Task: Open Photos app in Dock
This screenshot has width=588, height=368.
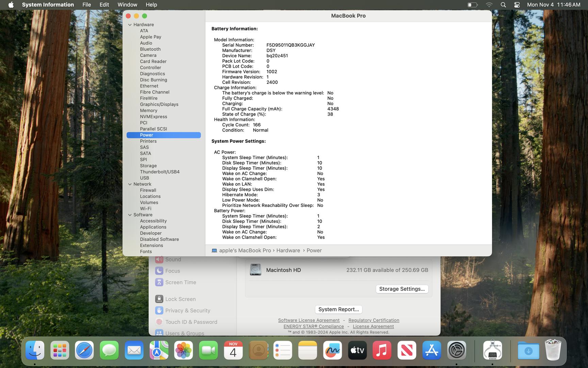Action: click(x=184, y=350)
